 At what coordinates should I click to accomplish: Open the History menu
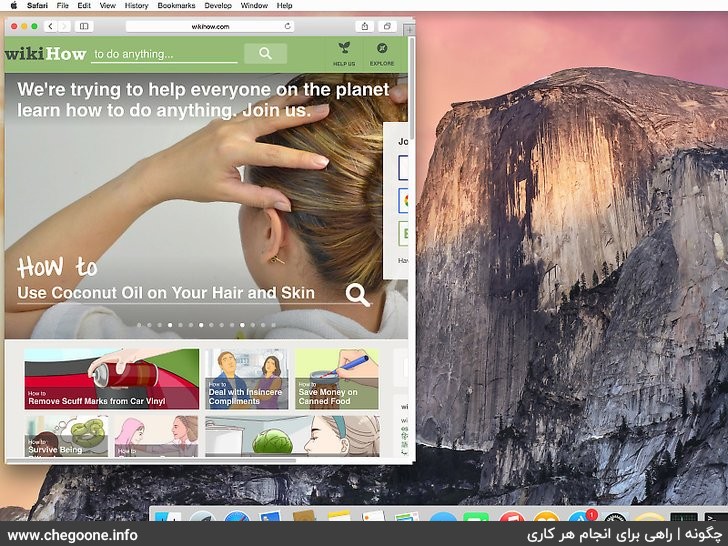pyautogui.click(x=136, y=6)
